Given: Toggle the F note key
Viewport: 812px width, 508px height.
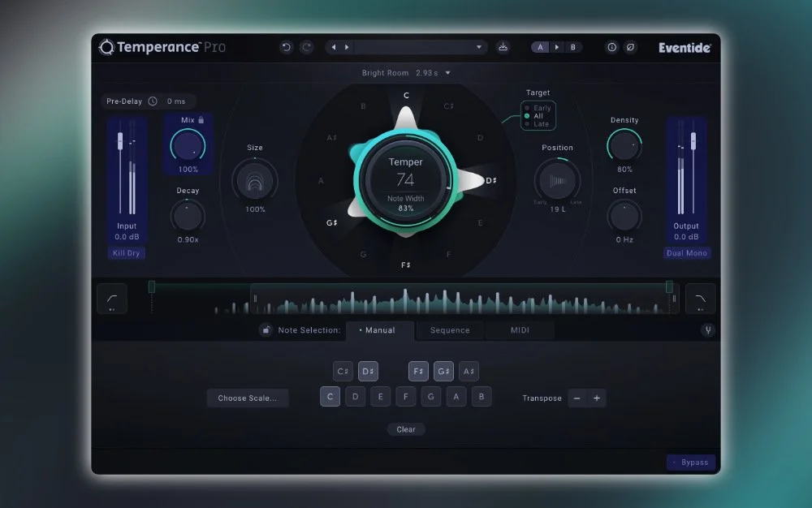Looking at the screenshot, I should point(405,396).
